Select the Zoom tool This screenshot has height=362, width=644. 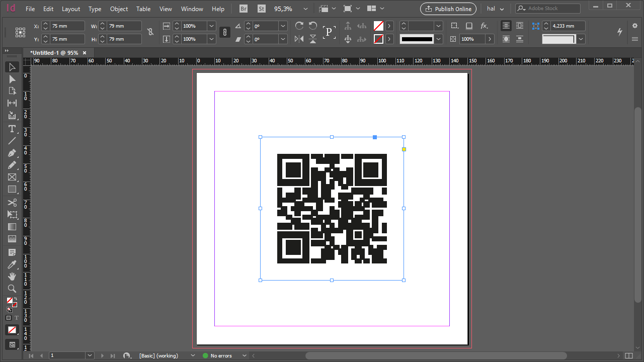click(x=12, y=289)
